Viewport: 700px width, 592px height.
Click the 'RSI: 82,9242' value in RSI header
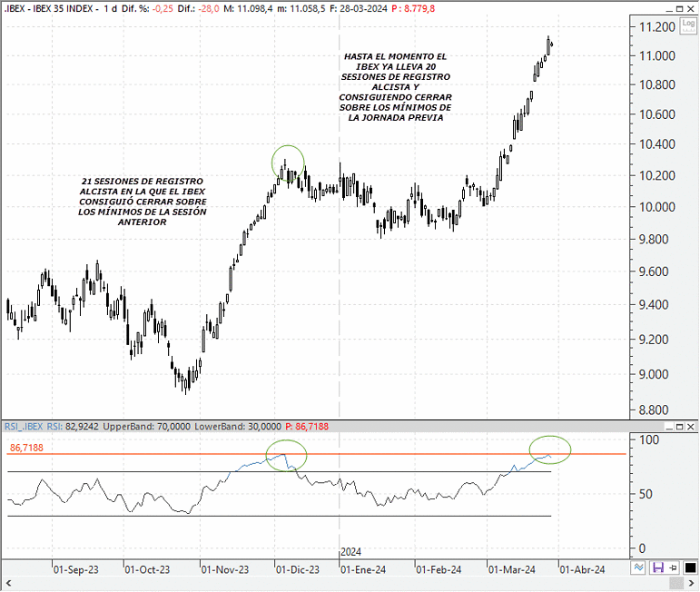[73, 427]
